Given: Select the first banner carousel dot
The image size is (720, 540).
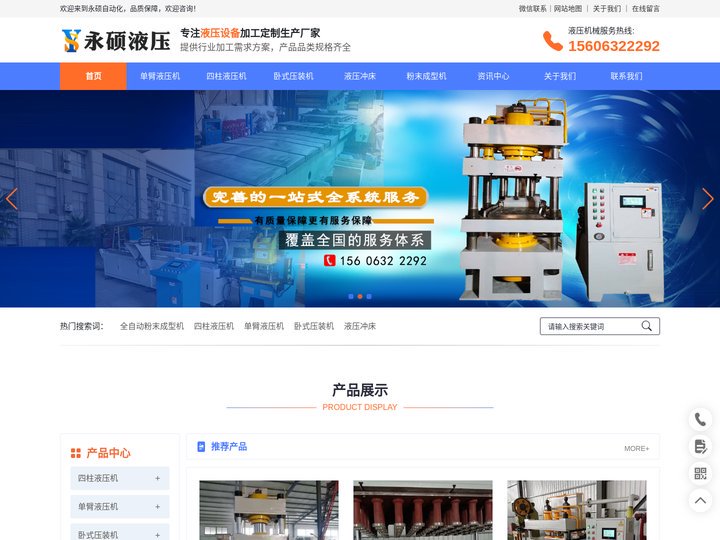Looking at the screenshot, I should coord(351,296).
